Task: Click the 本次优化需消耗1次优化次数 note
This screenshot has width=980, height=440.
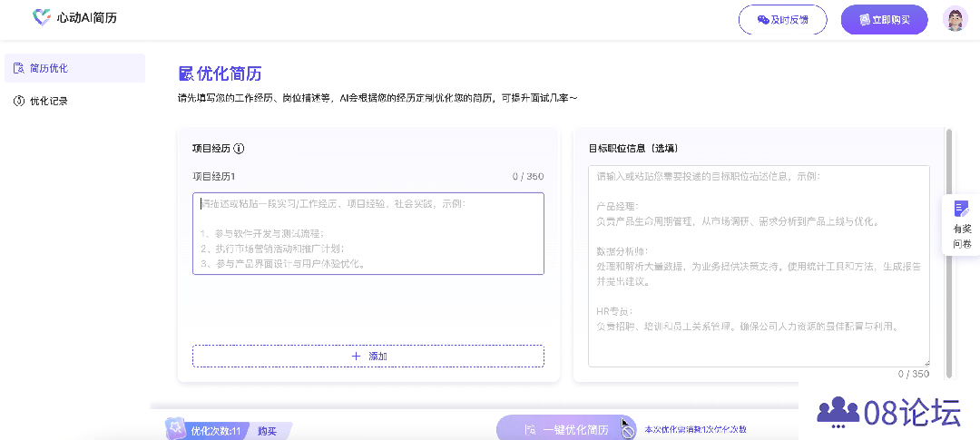Action: pyautogui.click(x=696, y=430)
